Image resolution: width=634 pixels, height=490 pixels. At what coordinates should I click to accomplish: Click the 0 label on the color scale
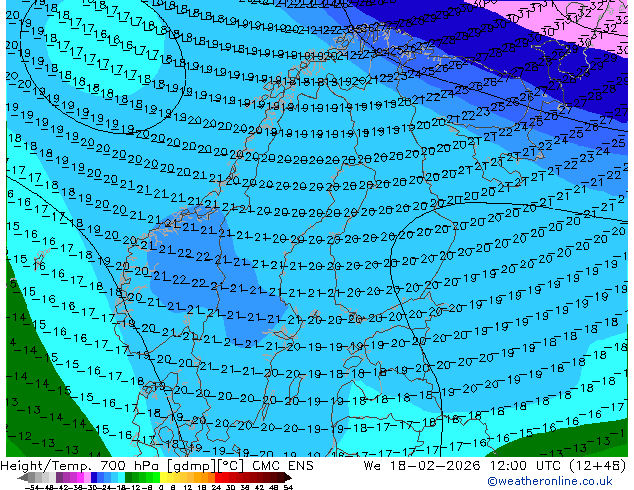click(x=160, y=487)
